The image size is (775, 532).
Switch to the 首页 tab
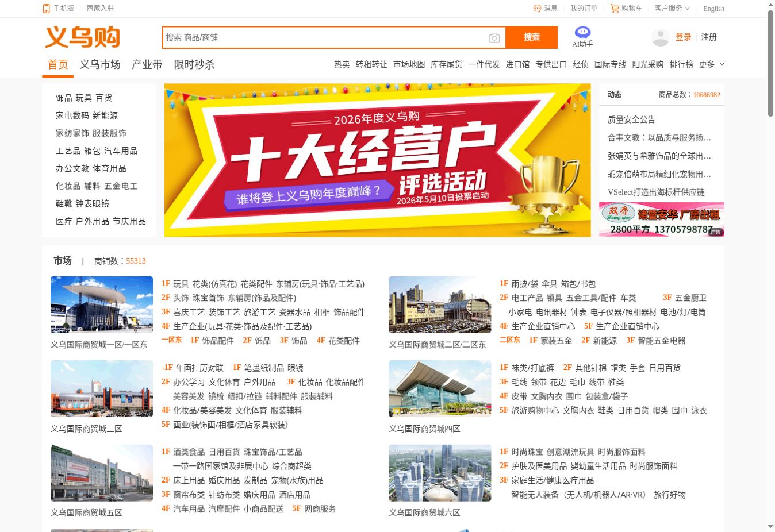(58, 64)
